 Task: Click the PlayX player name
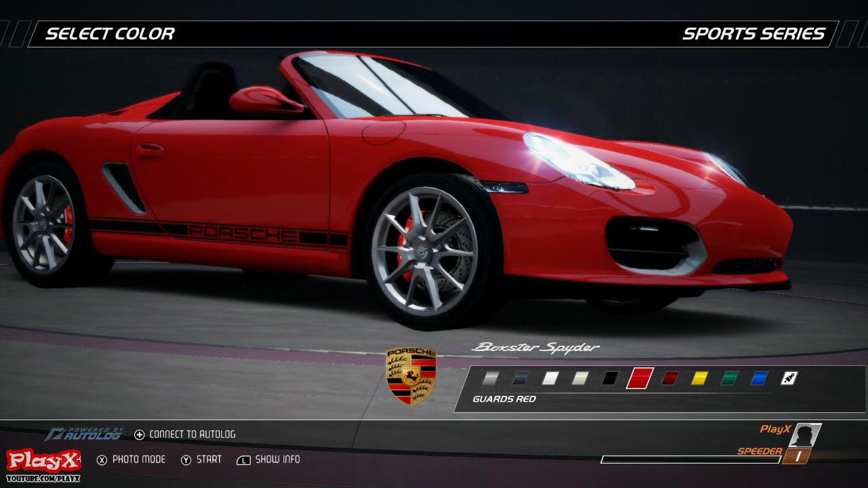point(775,429)
